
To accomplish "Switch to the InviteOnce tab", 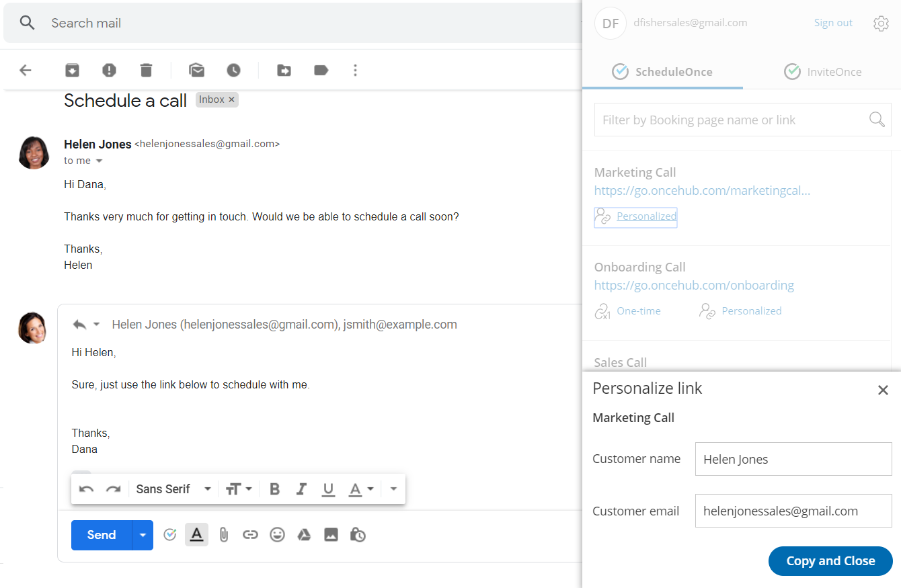I will (x=822, y=72).
